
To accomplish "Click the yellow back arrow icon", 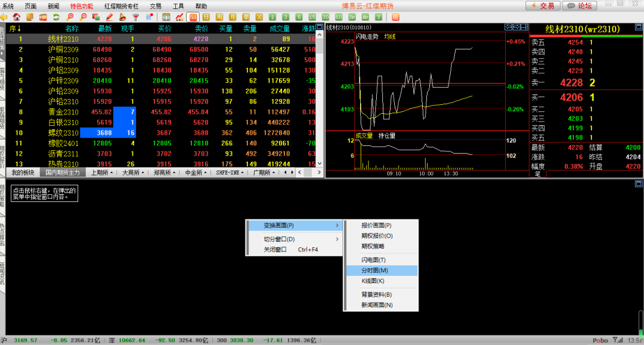I will 4,17.
